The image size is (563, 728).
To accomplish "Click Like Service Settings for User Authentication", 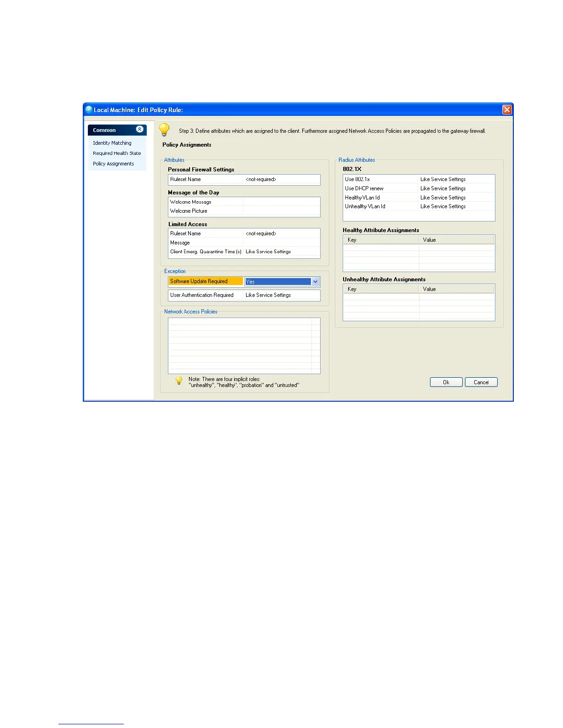I will coord(268,295).
